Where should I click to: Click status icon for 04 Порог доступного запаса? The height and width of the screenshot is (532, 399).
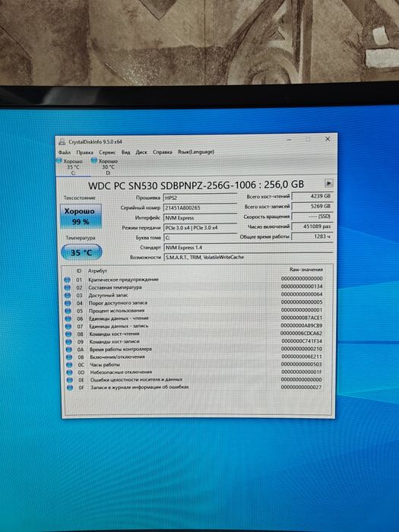pyautogui.click(x=68, y=303)
